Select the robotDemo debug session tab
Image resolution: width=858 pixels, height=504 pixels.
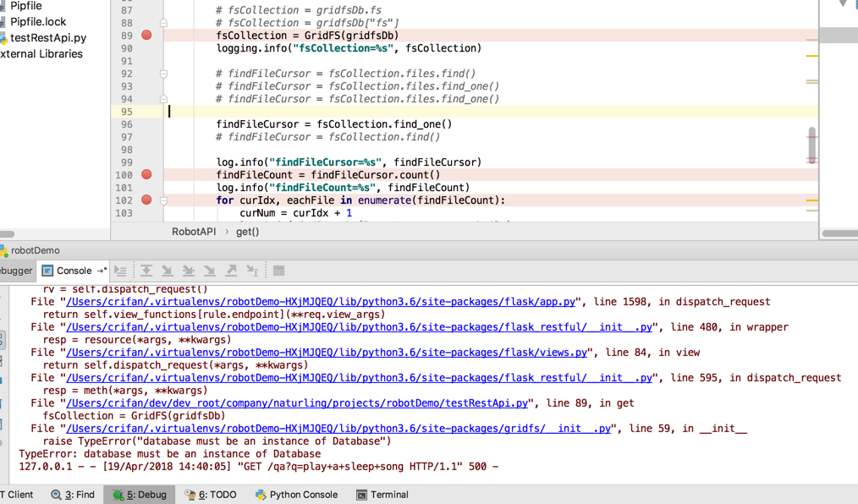30,250
